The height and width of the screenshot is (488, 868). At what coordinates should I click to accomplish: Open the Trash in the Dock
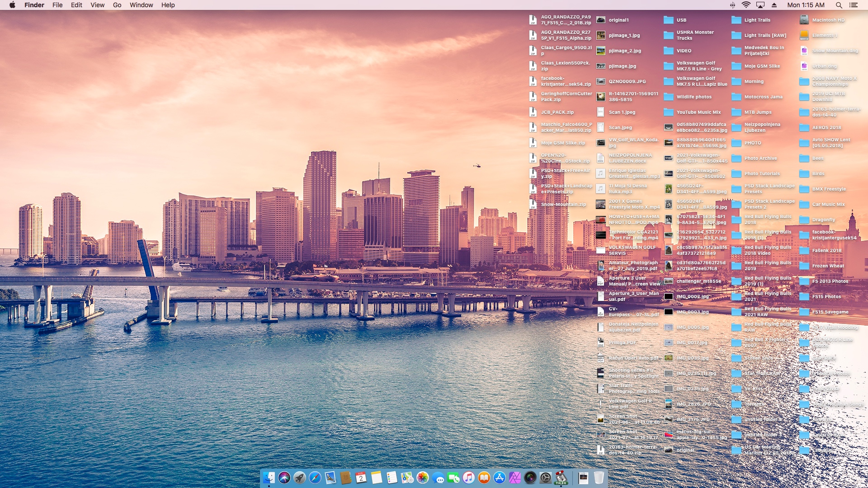[599, 478]
